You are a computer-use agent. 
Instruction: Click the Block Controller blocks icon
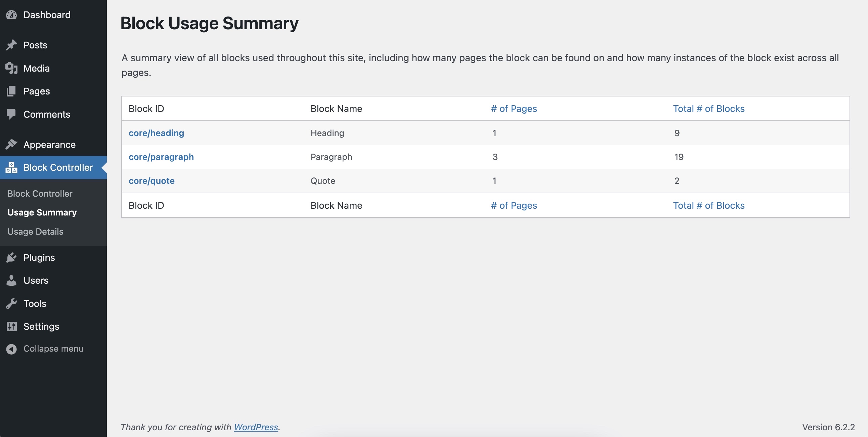tap(11, 167)
